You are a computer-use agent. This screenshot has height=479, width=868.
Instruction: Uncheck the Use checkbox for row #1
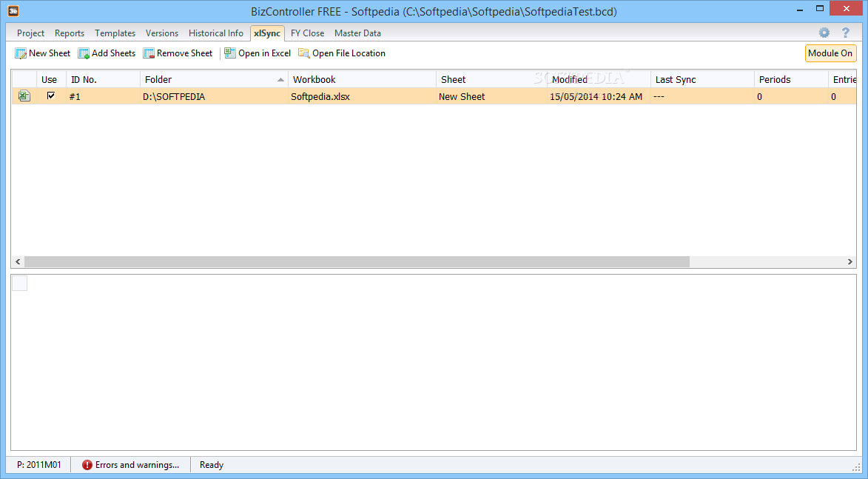(x=51, y=96)
